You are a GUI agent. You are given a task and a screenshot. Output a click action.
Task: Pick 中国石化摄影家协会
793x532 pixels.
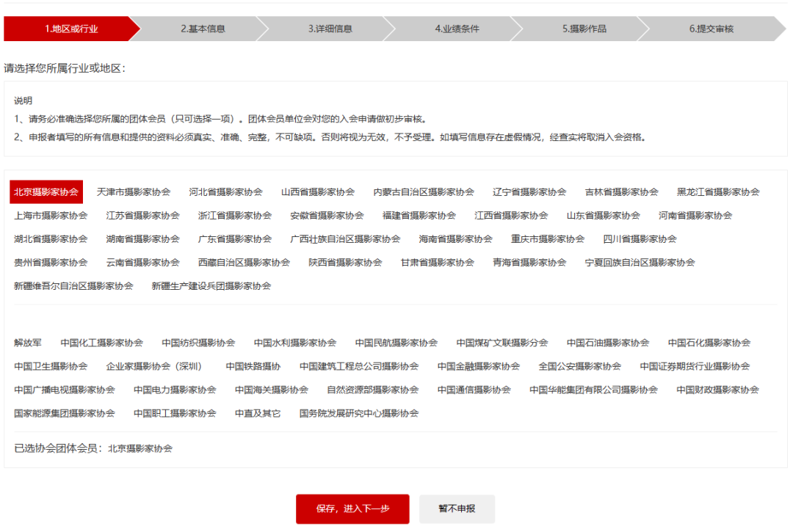(709, 343)
